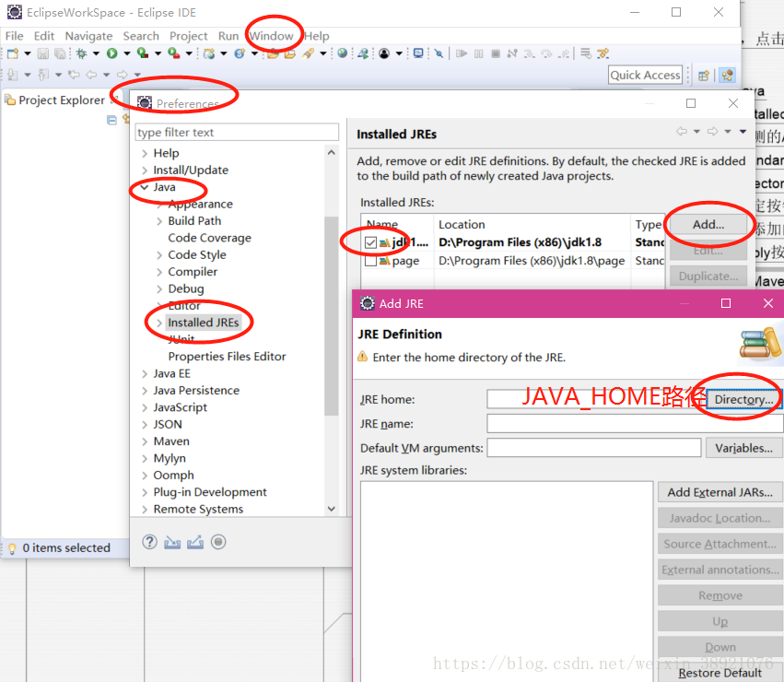Expand the Maven preferences node
784x682 pixels.
pyautogui.click(x=145, y=441)
